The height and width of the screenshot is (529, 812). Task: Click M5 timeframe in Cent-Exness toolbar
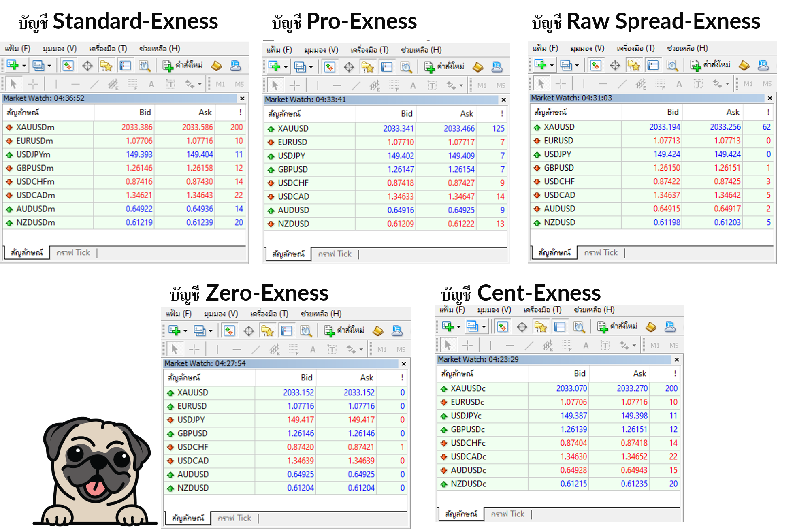pyautogui.click(x=673, y=346)
